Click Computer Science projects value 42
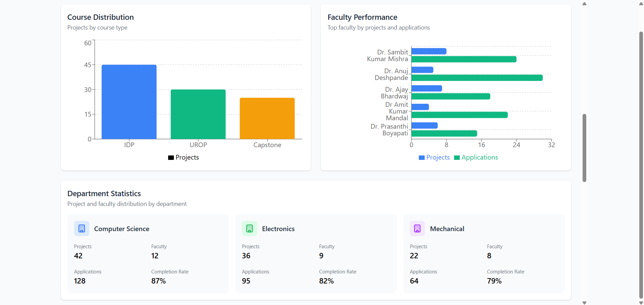 [x=78, y=256]
